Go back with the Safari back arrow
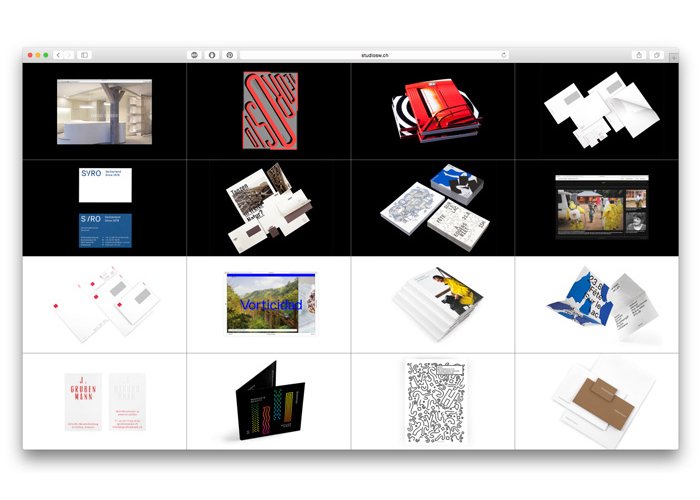The image size is (700, 500). click(58, 55)
